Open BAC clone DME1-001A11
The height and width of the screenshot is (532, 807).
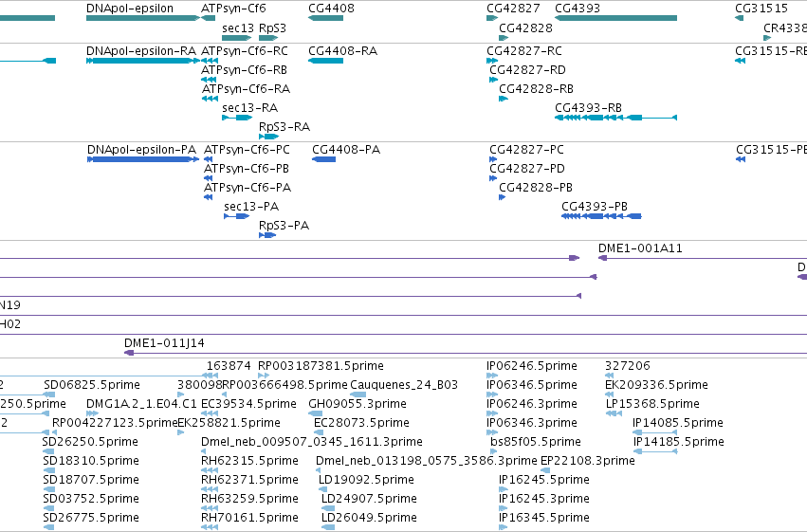(x=640, y=248)
